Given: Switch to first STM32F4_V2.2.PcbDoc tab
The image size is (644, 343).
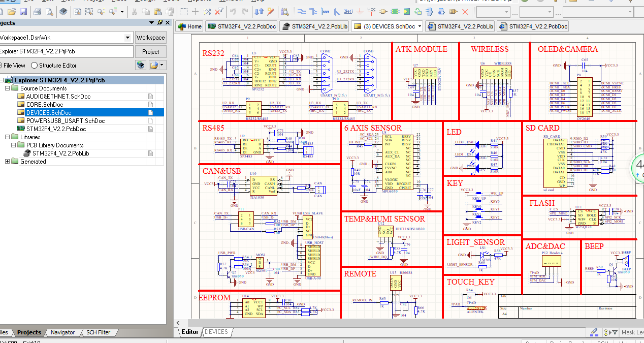Looking at the screenshot, I should [241, 26].
